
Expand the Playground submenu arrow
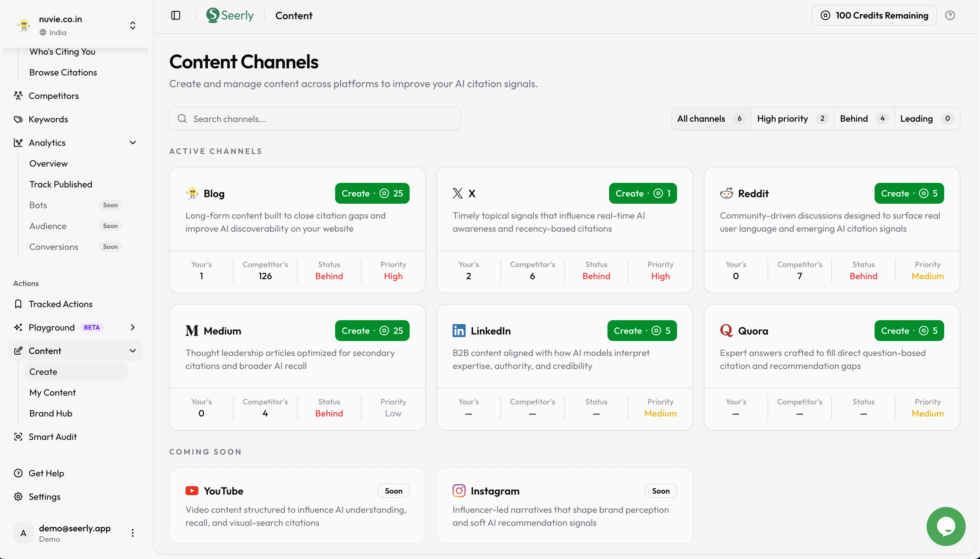coord(132,327)
